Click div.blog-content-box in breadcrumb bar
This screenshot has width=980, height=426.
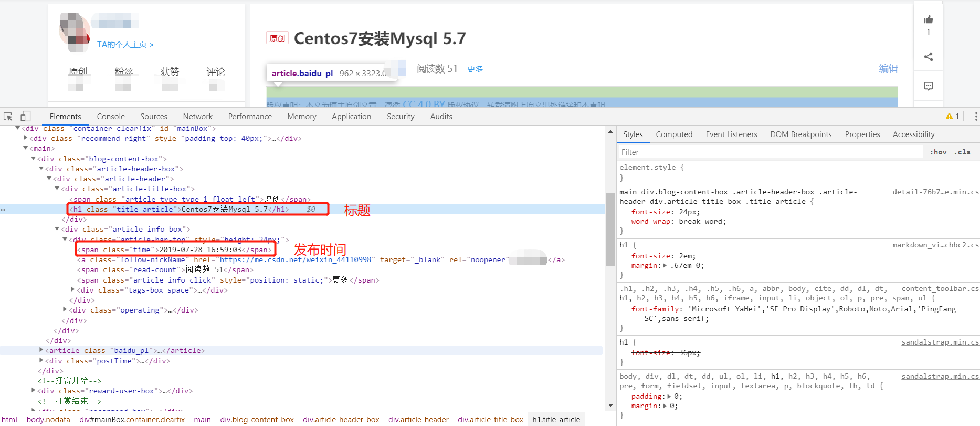[x=257, y=420]
